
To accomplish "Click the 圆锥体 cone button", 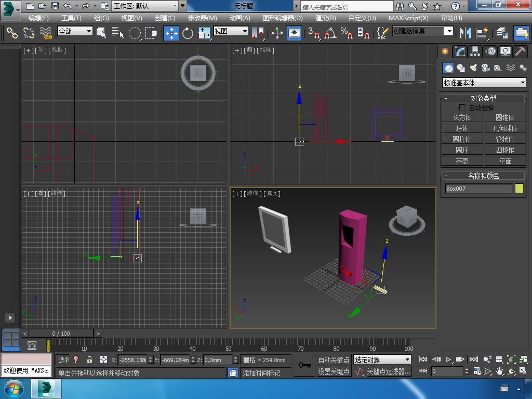I will [x=505, y=117].
